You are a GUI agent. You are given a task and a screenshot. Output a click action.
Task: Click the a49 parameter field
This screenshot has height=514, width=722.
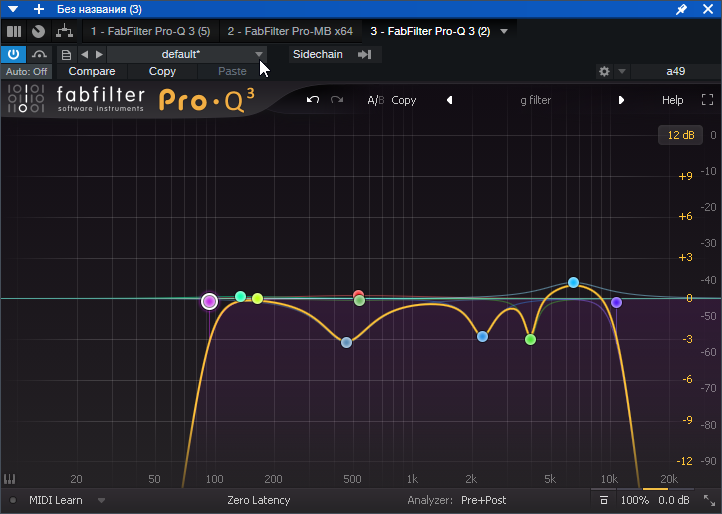click(x=675, y=71)
